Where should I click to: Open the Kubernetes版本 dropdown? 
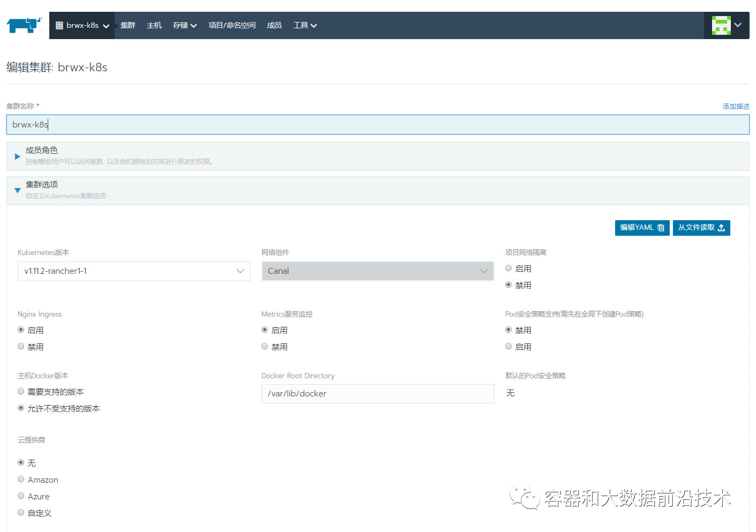point(134,271)
